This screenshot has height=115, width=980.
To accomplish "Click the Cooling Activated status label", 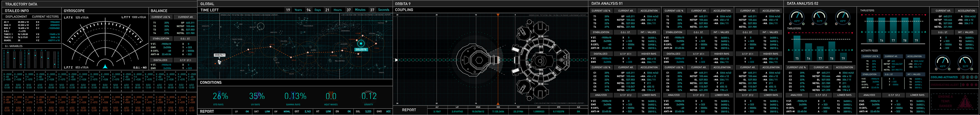I will point(944,77).
